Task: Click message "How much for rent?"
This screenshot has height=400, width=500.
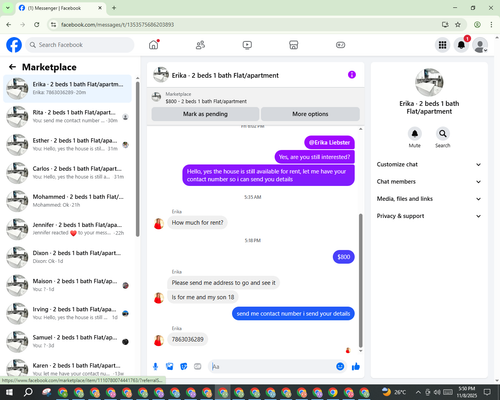Action: [197, 223]
